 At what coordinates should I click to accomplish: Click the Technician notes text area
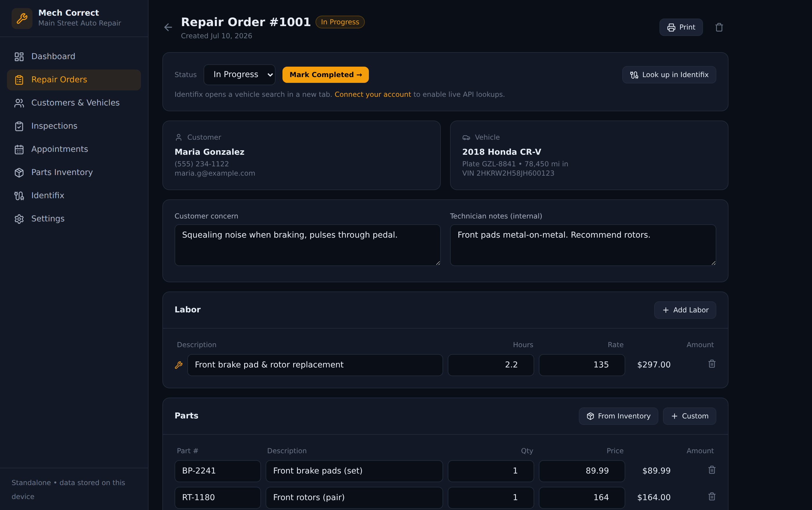[583, 245]
